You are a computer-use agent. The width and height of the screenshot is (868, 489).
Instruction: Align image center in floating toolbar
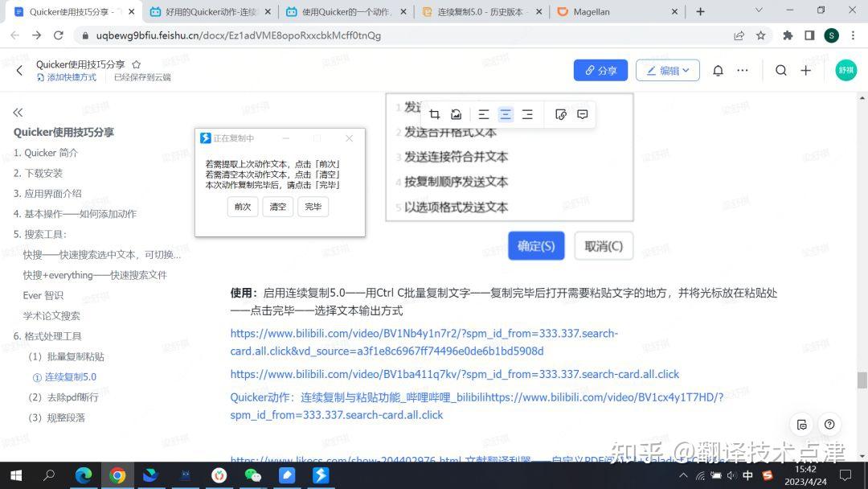506,114
